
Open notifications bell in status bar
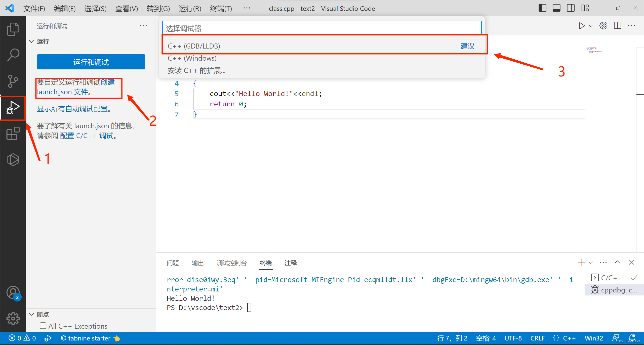tap(632, 338)
